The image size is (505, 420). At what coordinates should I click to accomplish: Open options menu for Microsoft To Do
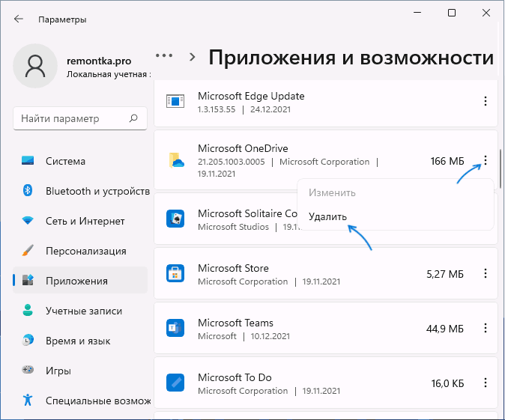pos(485,383)
